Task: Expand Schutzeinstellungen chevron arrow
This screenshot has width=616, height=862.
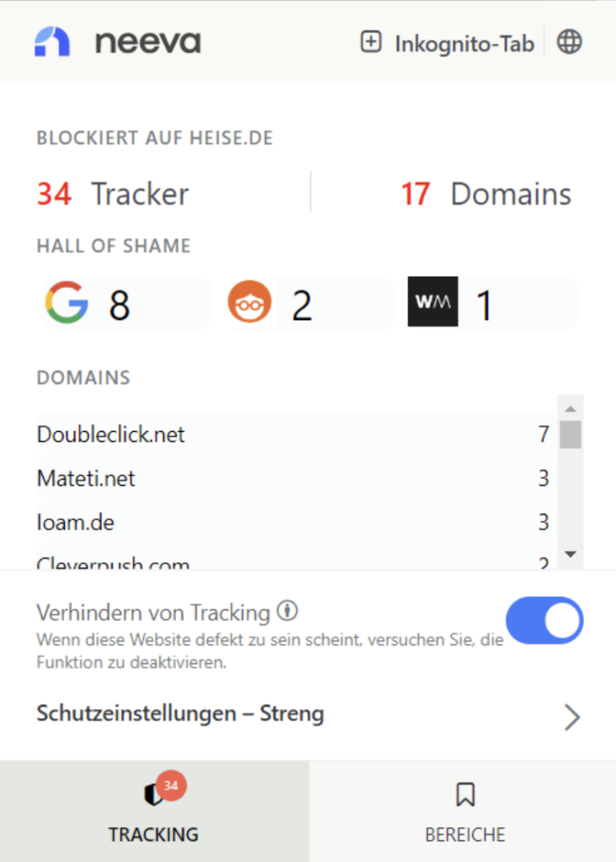Action: point(571,717)
